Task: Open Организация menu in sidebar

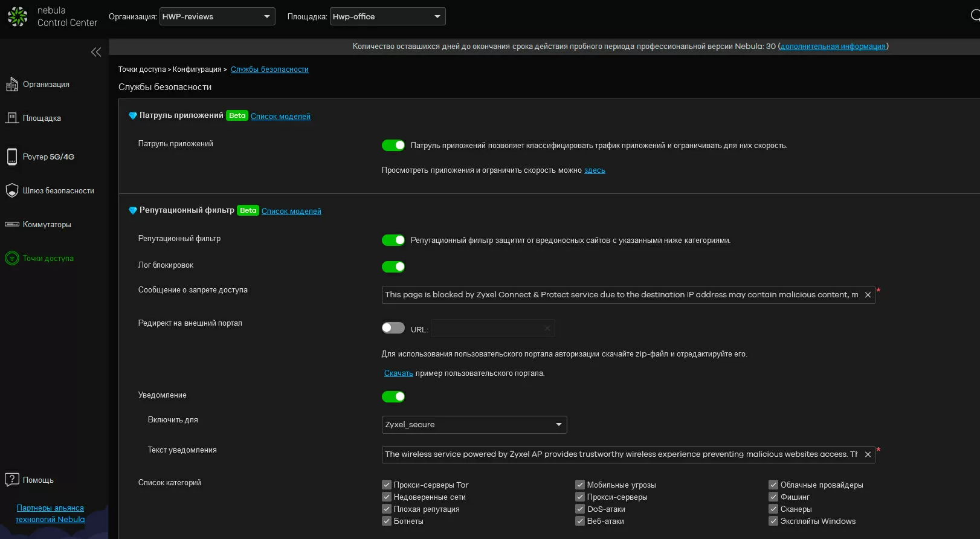Action: [46, 85]
